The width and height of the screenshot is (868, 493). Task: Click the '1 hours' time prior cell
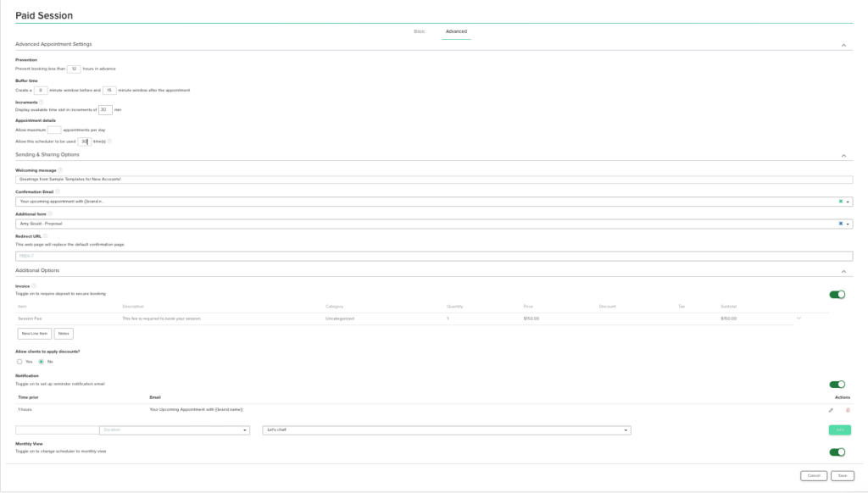[x=25, y=409]
